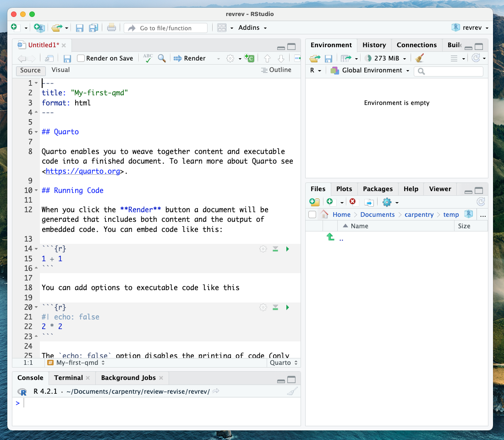Expand Global Environment dropdown

pyautogui.click(x=370, y=70)
